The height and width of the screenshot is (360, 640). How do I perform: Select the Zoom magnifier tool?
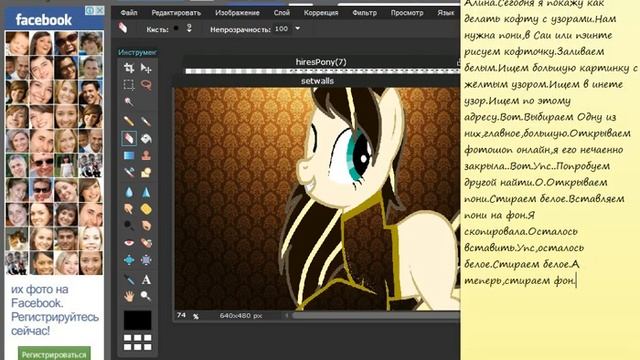point(146,296)
